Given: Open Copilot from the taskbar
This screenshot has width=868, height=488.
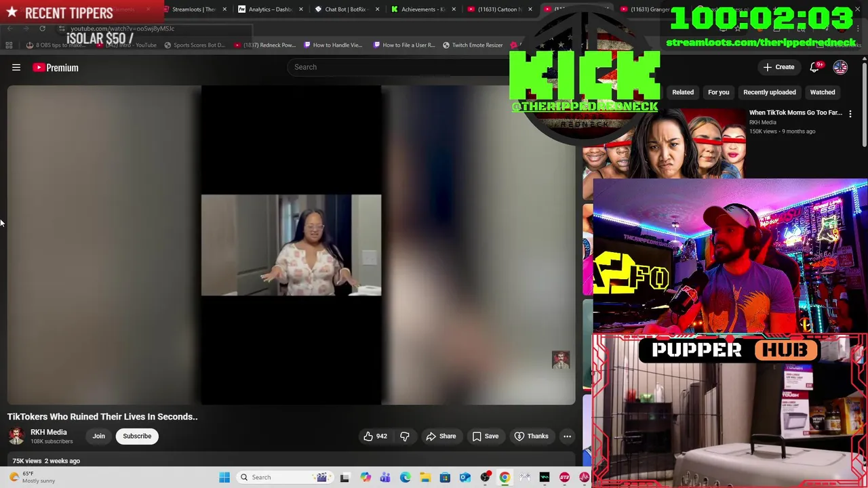Looking at the screenshot, I should [365, 477].
